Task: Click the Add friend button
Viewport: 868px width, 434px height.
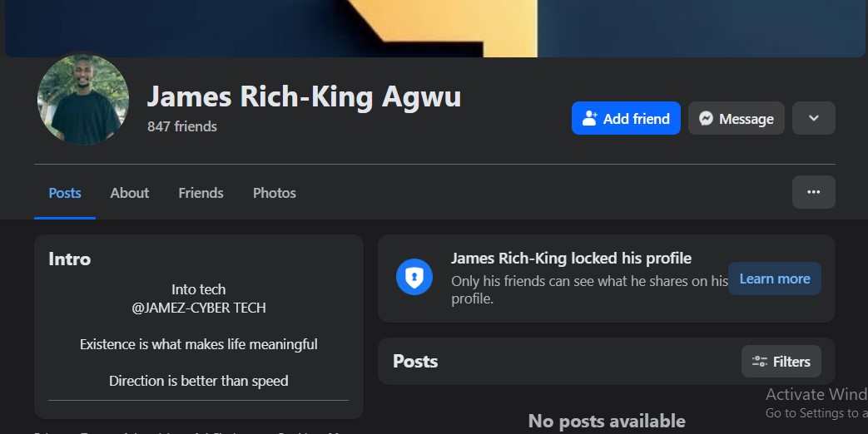Action: pos(626,118)
